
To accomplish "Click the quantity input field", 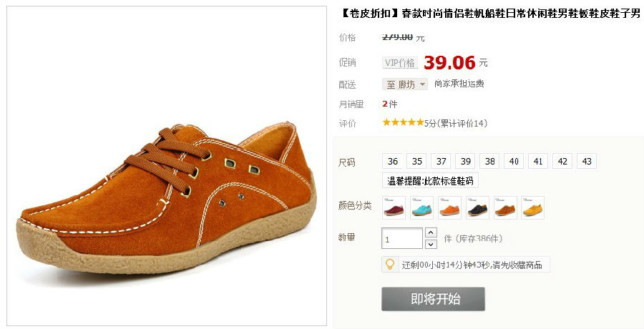I will coord(402,239).
